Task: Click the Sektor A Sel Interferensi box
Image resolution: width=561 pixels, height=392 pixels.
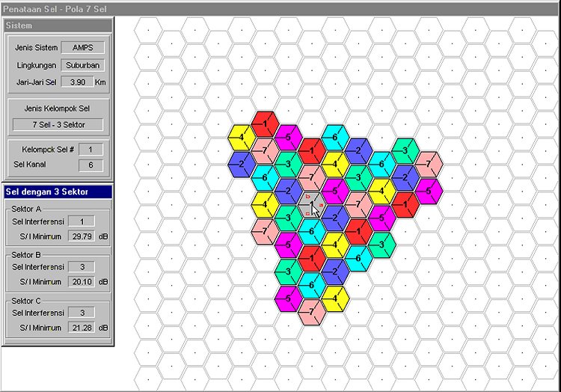Action: [81, 221]
